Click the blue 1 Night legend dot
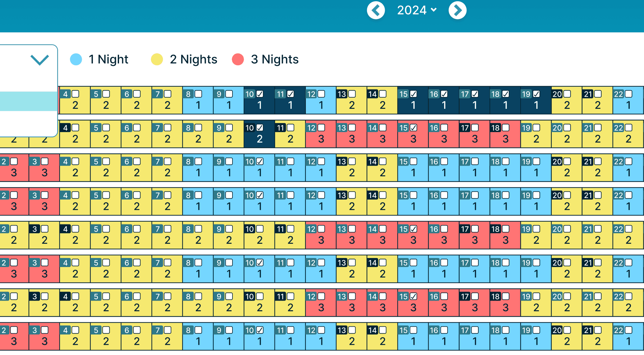 point(76,59)
